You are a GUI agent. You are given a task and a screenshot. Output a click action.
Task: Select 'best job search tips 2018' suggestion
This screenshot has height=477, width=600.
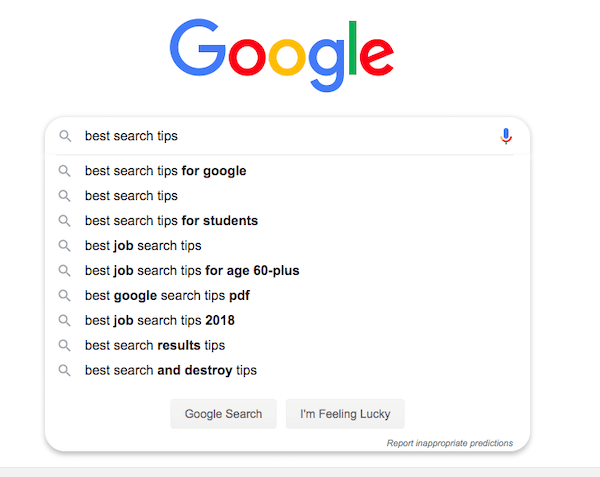[x=287, y=321]
